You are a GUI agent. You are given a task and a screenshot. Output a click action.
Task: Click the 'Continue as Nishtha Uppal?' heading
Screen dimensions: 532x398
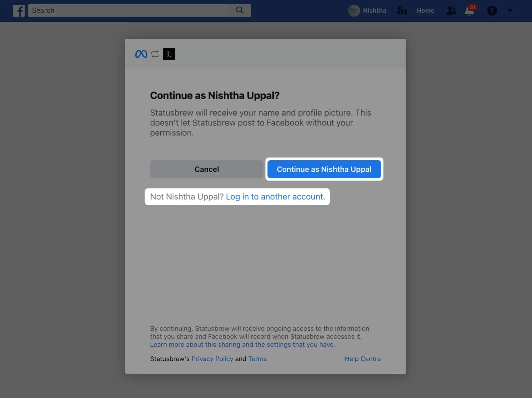point(215,96)
